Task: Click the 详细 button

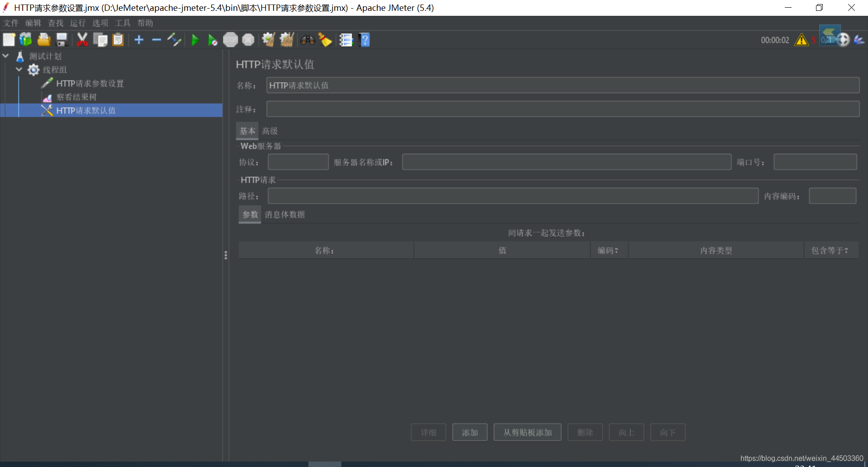Action: coord(429,432)
